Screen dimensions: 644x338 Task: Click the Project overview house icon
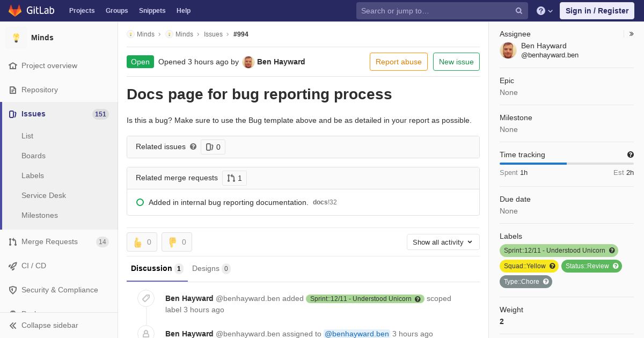[x=13, y=66]
